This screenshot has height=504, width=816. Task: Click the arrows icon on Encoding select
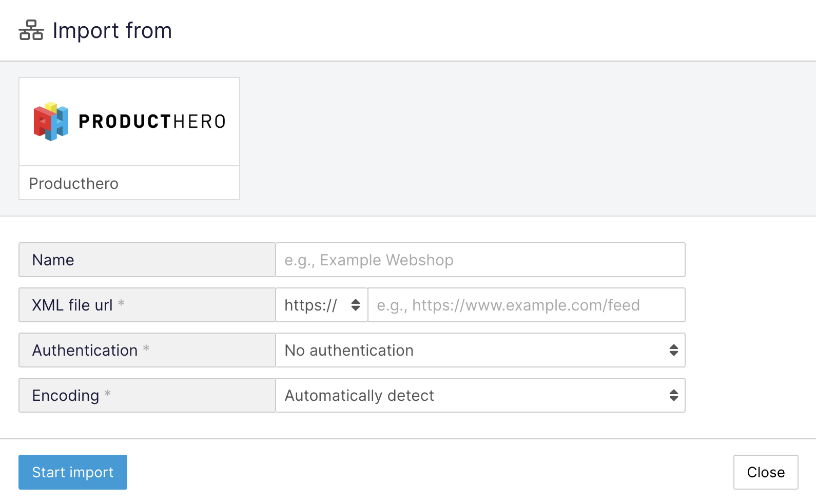[x=673, y=395]
